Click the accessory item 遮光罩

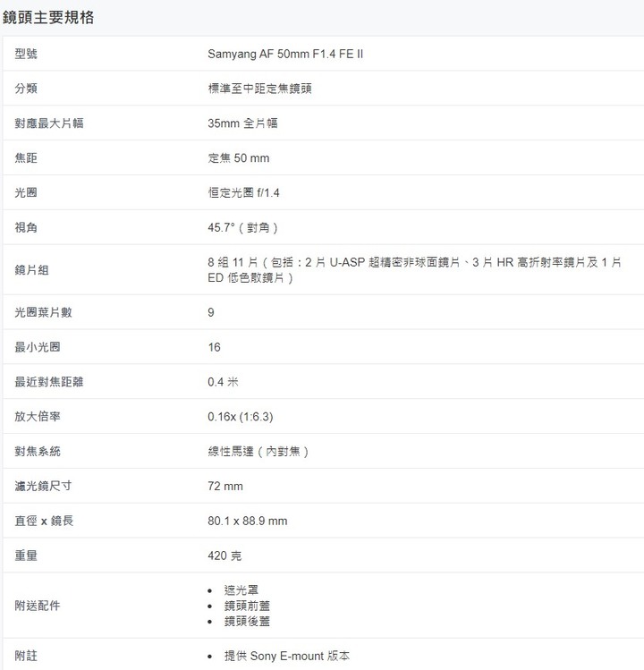[241, 590]
